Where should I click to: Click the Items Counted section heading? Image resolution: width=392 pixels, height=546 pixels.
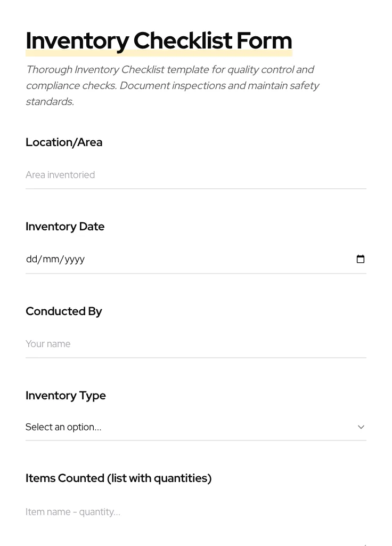pyautogui.click(x=118, y=478)
